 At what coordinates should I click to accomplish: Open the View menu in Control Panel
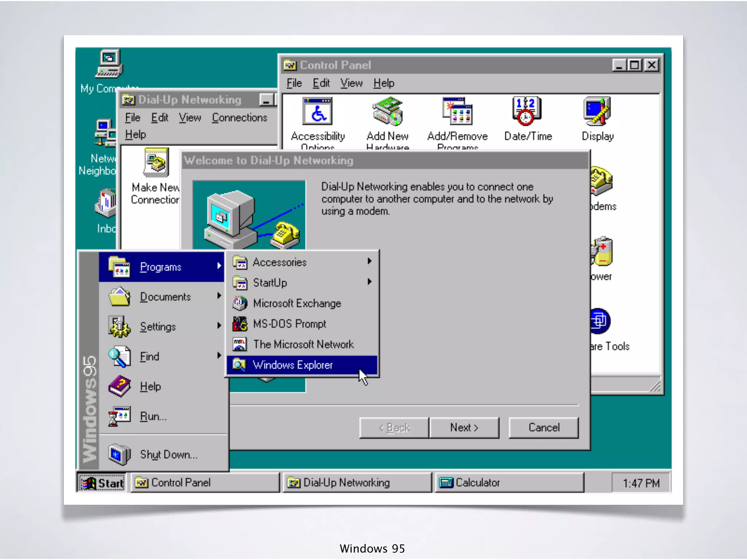351,83
